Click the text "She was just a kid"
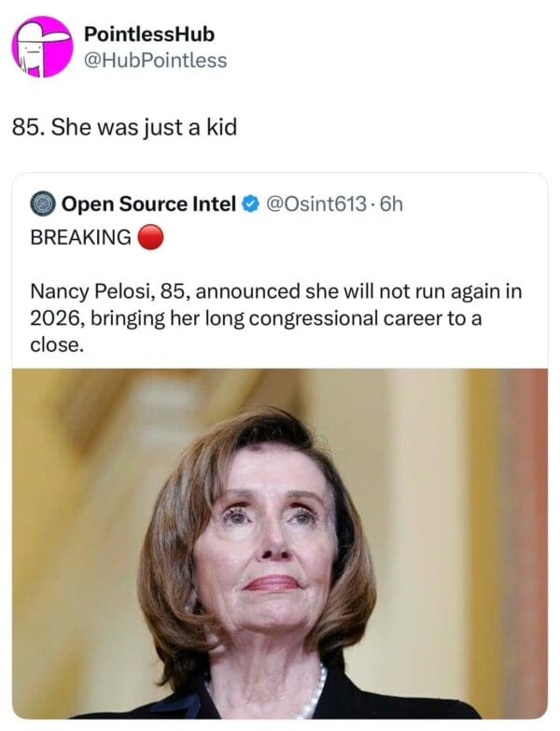The width and height of the screenshot is (560, 731). (x=144, y=126)
